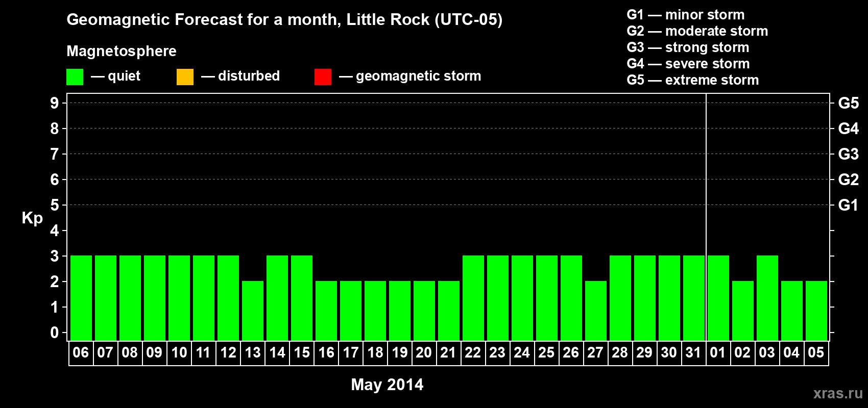868x408 pixels.
Task: Click the red geomagnetic storm legend swatch
Action: 323,77
